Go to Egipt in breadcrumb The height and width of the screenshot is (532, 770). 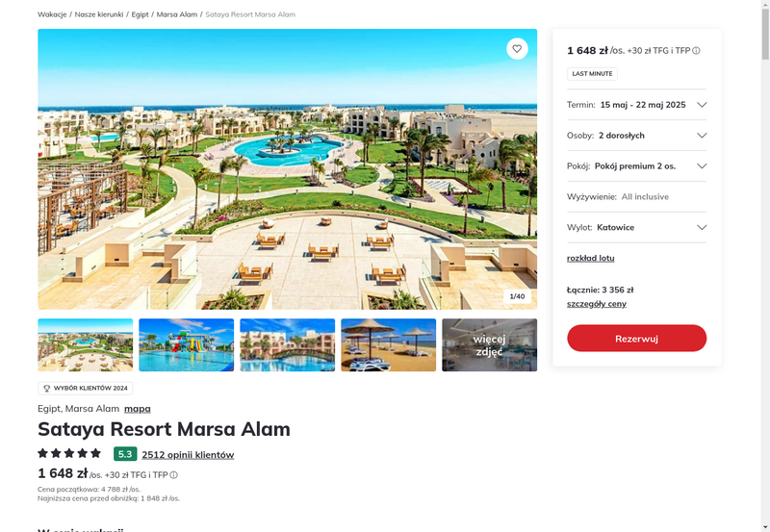click(140, 14)
